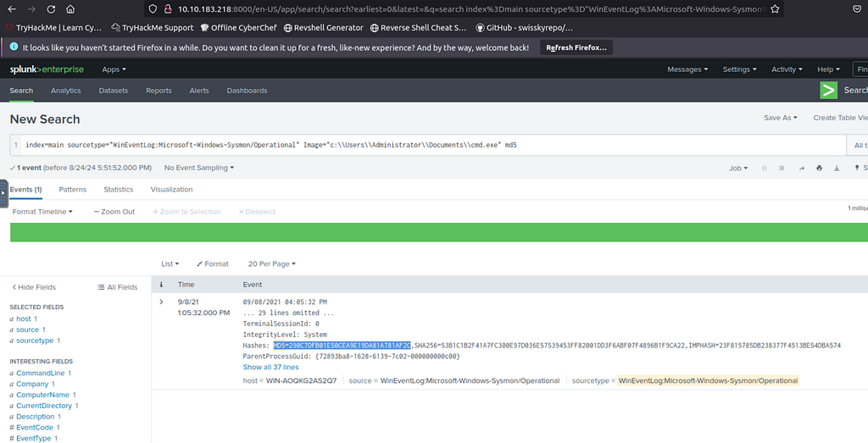Click Create Table View button
Viewport: 868px width, 443px height.
pyautogui.click(x=840, y=118)
